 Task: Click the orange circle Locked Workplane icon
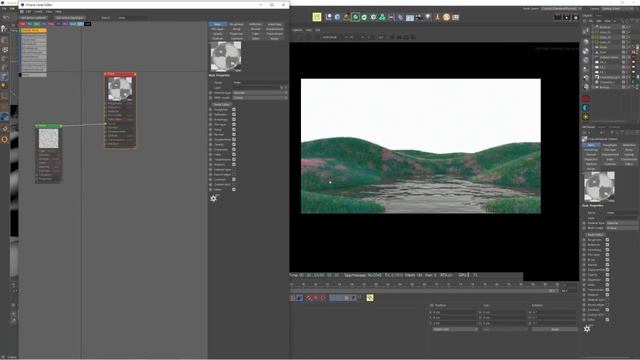pos(4,139)
